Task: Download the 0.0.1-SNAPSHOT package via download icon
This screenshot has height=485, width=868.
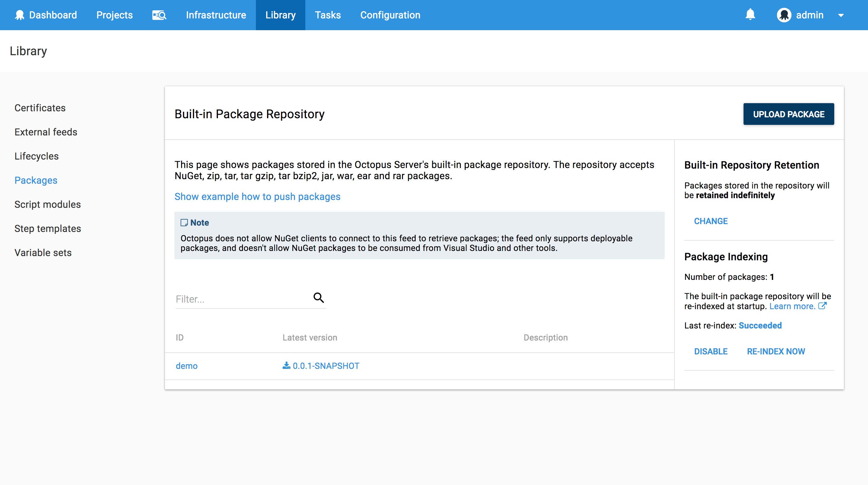Action: (286, 366)
